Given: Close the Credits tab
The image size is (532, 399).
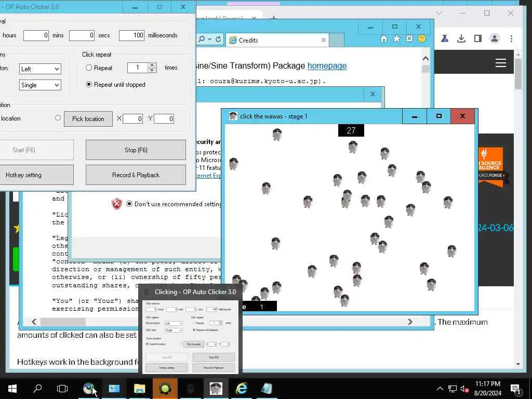Looking at the screenshot, I should coord(323,41).
